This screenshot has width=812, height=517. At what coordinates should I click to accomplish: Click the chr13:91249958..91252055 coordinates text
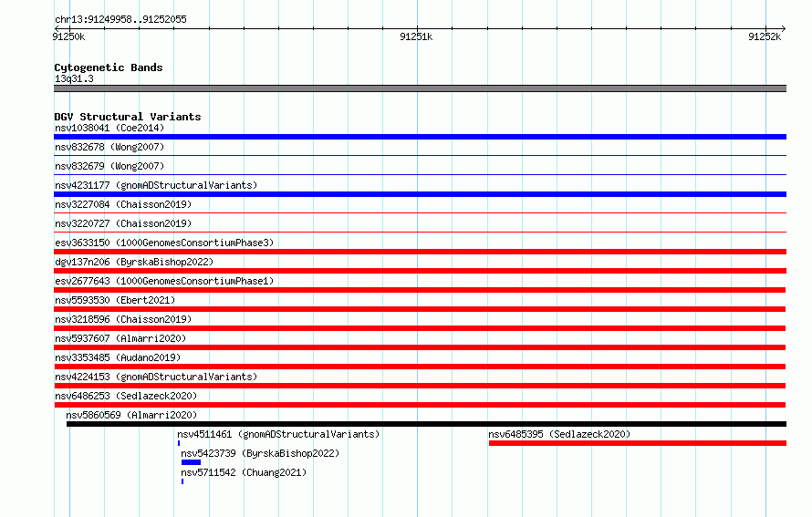pyautogui.click(x=120, y=19)
